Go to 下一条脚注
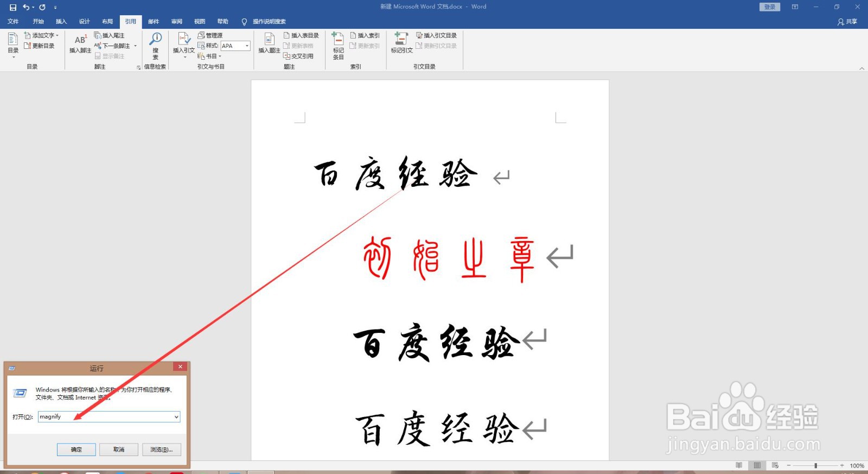This screenshot has height=474, width=868. click(112, 46)
